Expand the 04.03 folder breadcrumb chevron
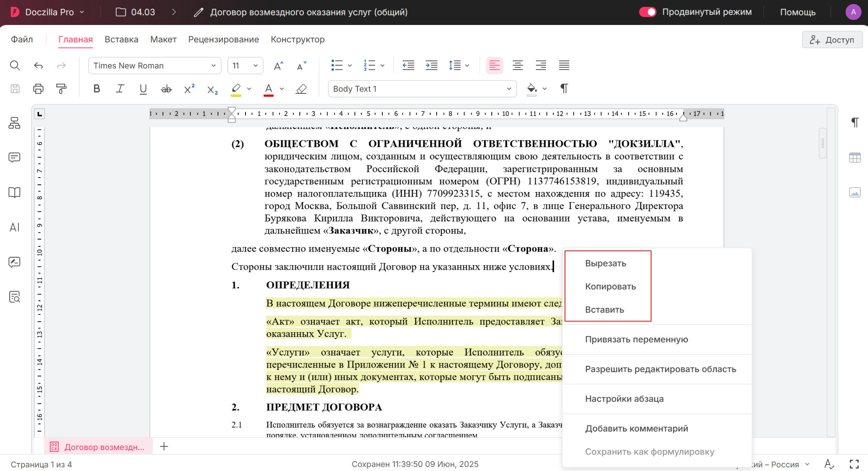The image size is (868, 471). [x=174, y=12]
